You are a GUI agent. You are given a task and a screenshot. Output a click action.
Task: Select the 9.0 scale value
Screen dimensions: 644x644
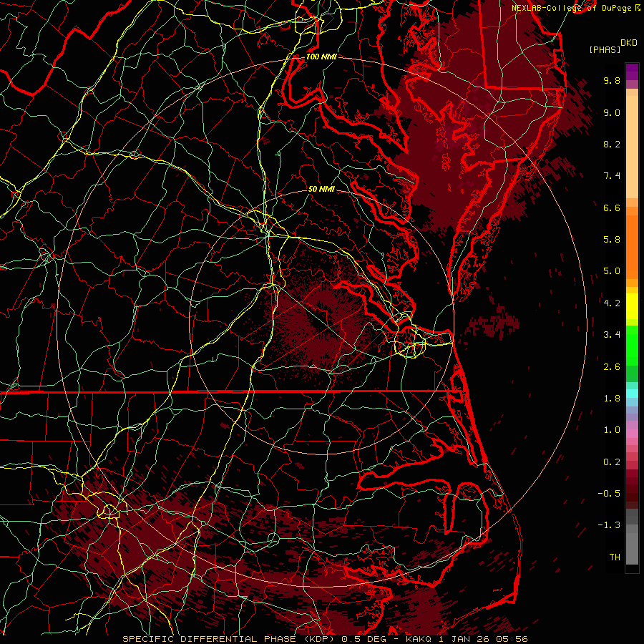click(x=612, y=112)
